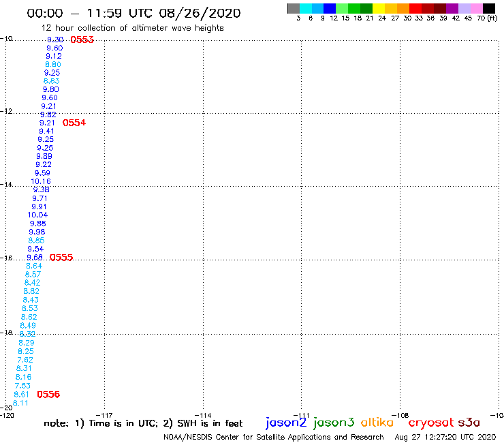Click the 8.25 wave height reading
The width and height of the screenshot is (504, 443).
(26, 351)
